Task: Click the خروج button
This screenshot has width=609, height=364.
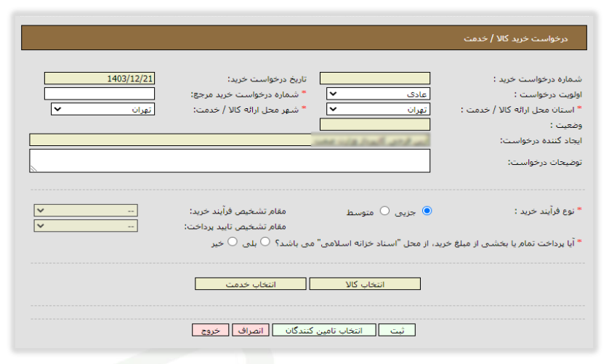Action: (211, 330)
